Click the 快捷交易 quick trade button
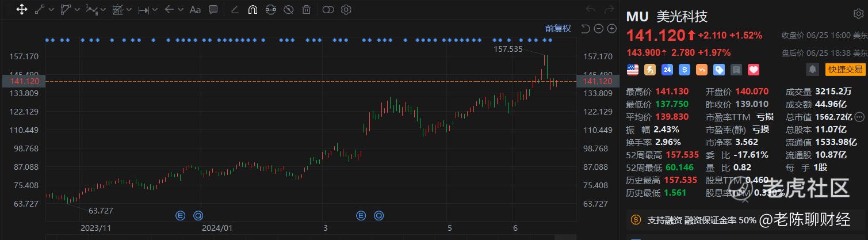 (x=844, y=70)
